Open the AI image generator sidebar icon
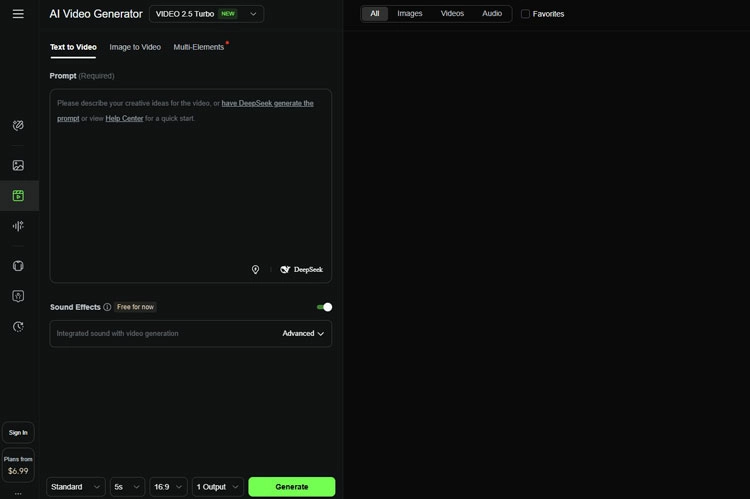Viewport: 750px width, 499px height. click(18, 165)
